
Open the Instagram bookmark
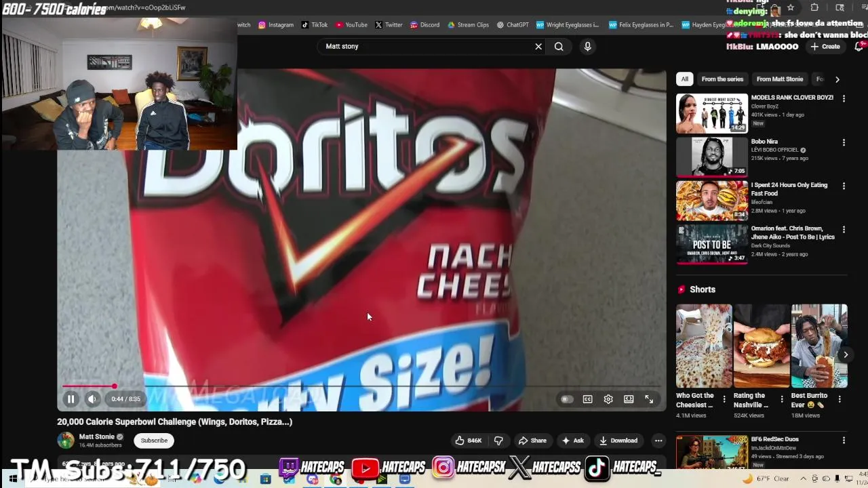click(x=276, y=25)
